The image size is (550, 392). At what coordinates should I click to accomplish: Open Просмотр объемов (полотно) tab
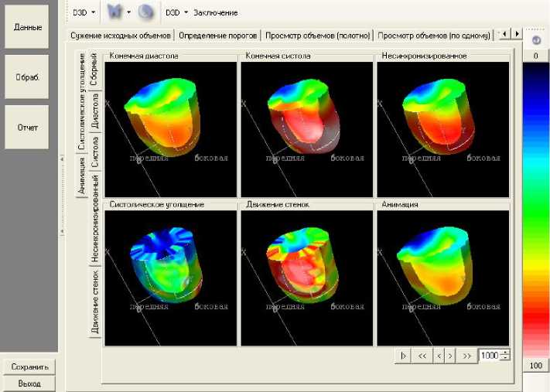317,36
